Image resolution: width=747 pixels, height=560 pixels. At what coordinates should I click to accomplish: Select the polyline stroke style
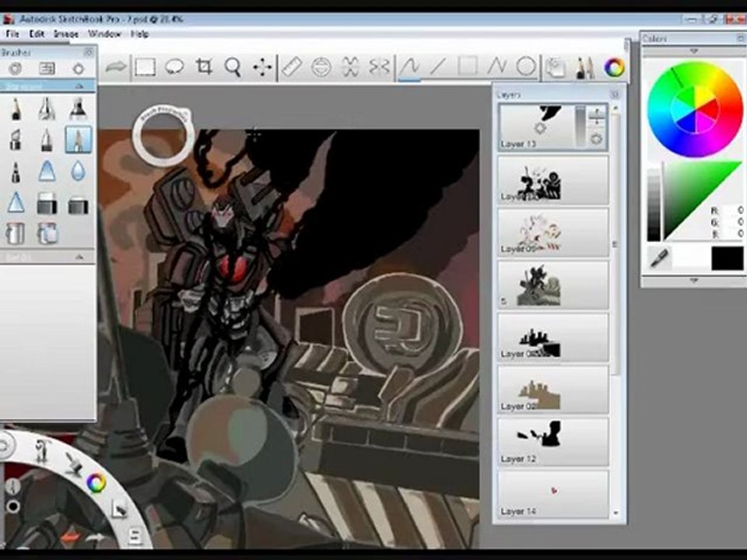click(496, 67)
